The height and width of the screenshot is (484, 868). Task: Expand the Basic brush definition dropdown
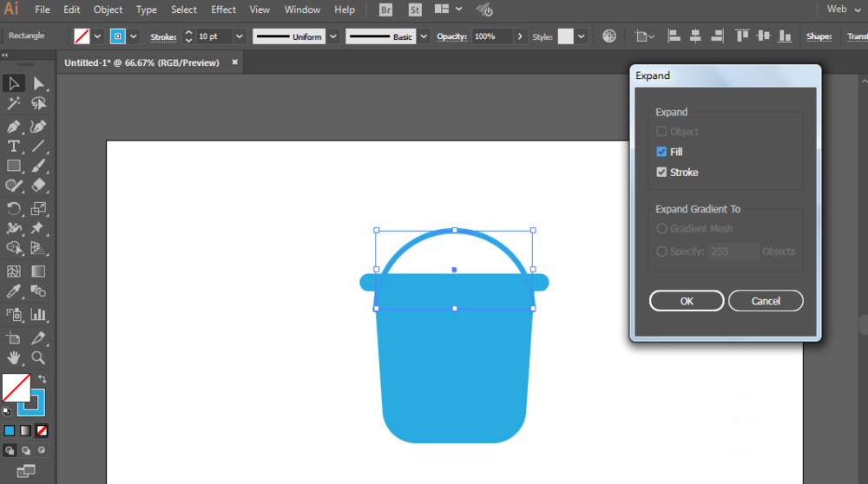424,37
